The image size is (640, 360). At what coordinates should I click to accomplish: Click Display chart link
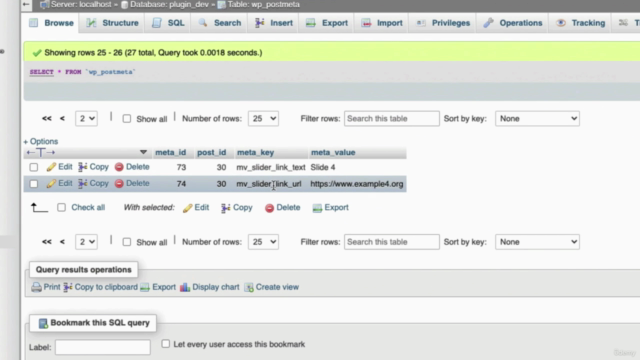(x=210, y=287)
